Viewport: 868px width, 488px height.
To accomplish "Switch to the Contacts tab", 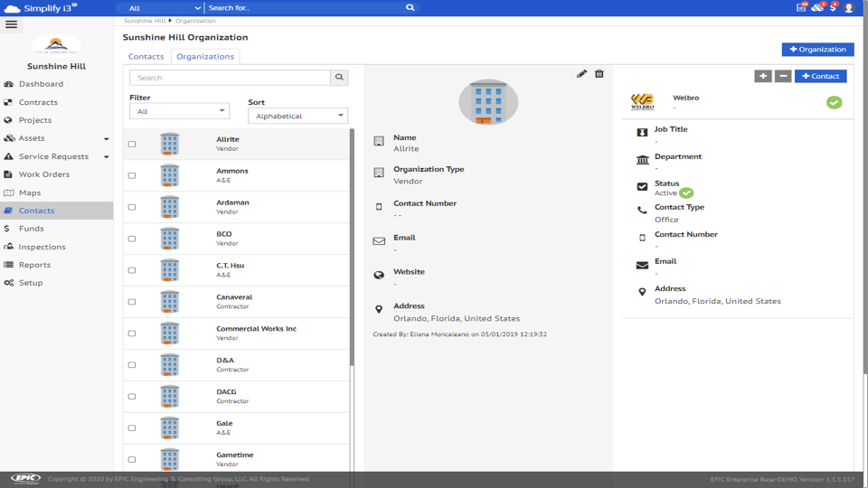I will click(x=146, y=57).
